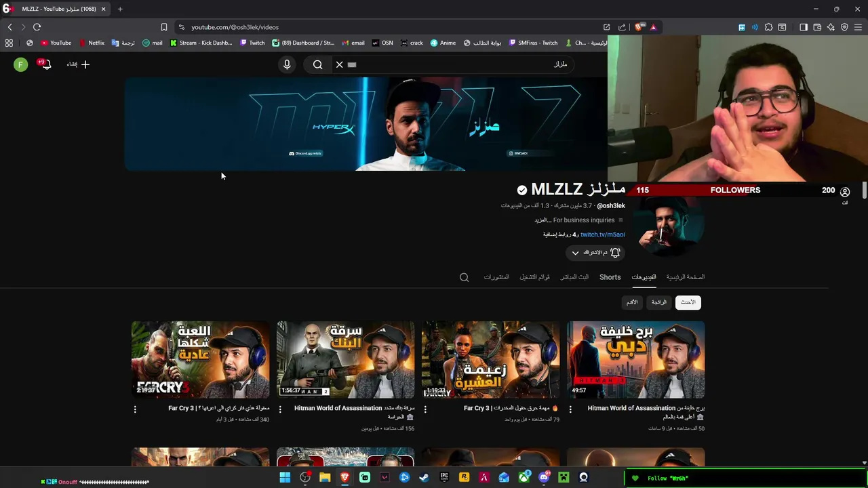Clear the YouTube search text with X
Viewport: 868px width, 488px height.
[339, 64]
